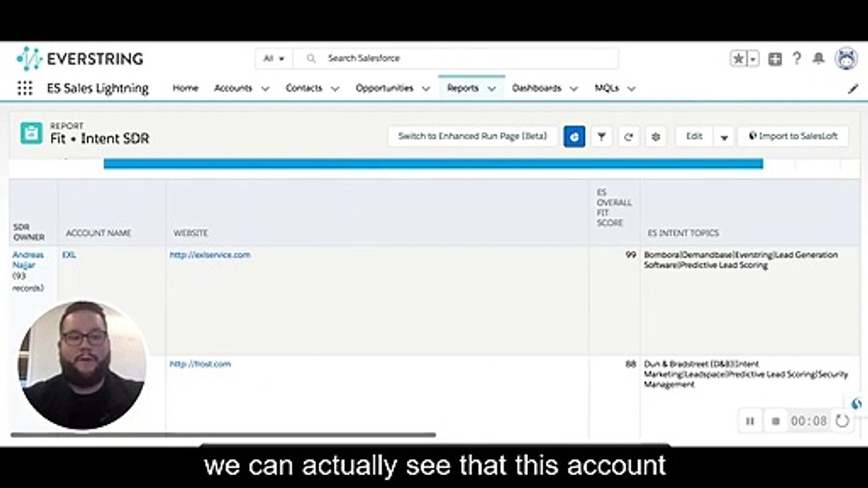Open the App Launcher grid icon
The image size is (868, 488).
pos(24,88)
